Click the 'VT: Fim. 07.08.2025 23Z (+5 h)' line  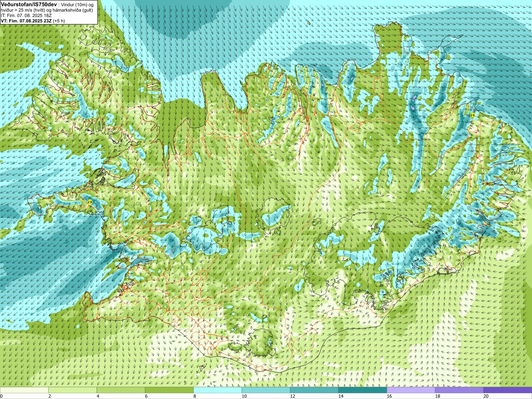32,20
